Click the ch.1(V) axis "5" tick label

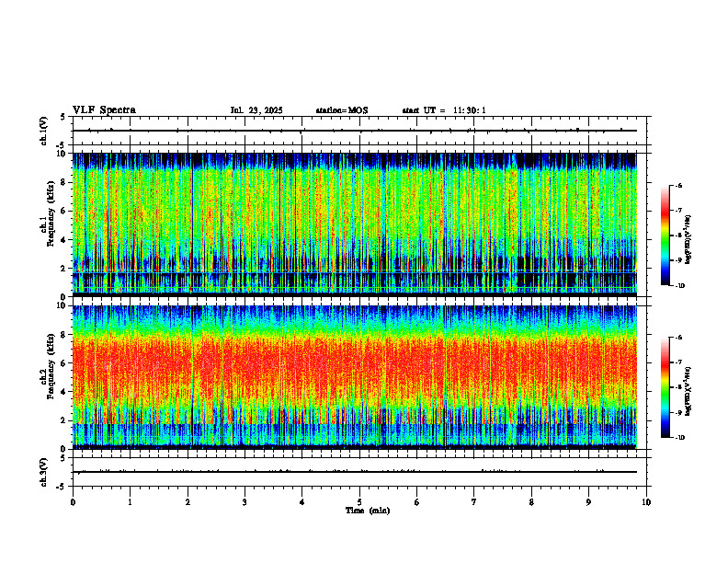tap(63, 117)
